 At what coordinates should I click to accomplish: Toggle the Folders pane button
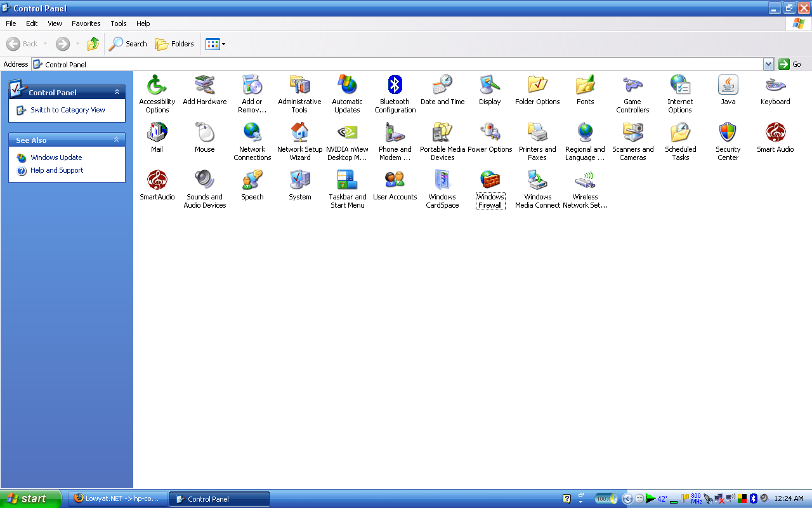(x=174, y=44)
